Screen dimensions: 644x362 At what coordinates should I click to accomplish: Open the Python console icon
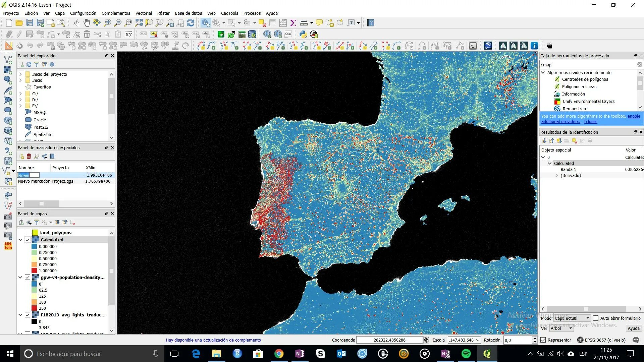coord(303,34)
